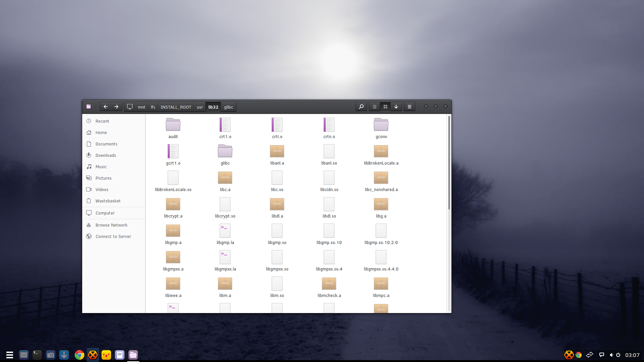Screen dimensions: 644x362
Task: Click the clock showing 03:07
Action: tap(632, 355)
